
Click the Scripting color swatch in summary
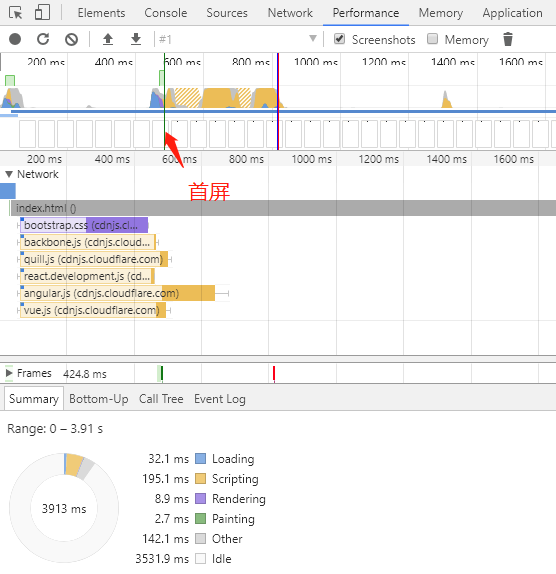point(200,478)
